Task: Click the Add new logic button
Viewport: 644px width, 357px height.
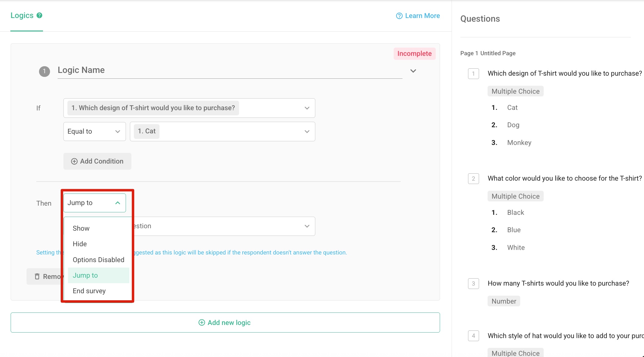Action: tap(225, 322)
